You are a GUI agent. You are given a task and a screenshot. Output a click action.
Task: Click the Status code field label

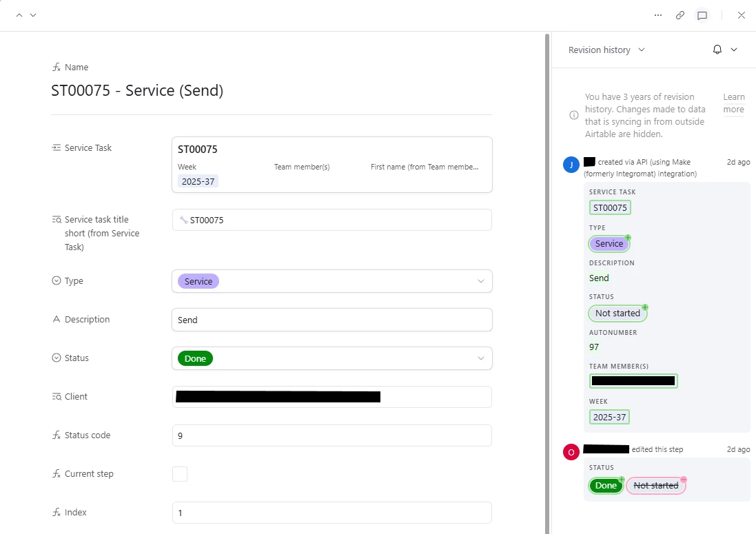tap(88, 435)
